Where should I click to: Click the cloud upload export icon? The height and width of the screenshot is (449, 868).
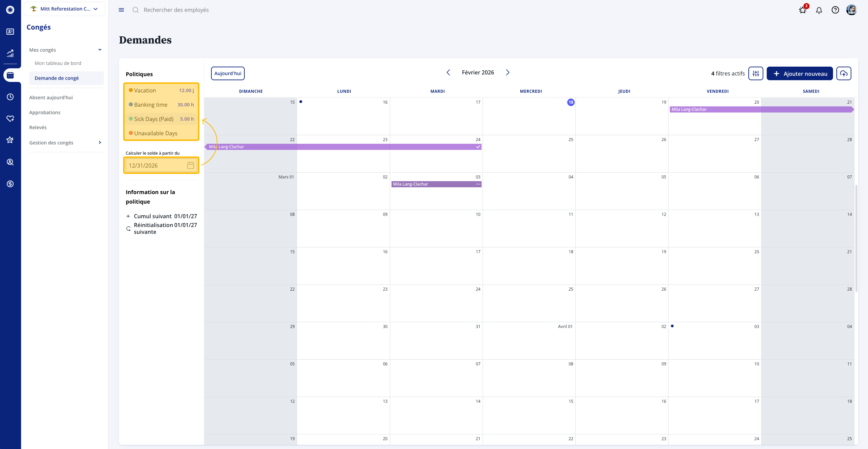pos(844,73)
